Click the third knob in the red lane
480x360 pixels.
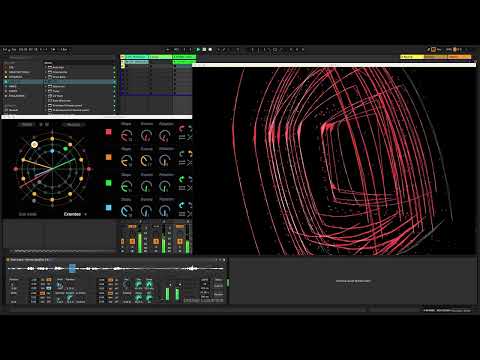[x=165, y=135]
